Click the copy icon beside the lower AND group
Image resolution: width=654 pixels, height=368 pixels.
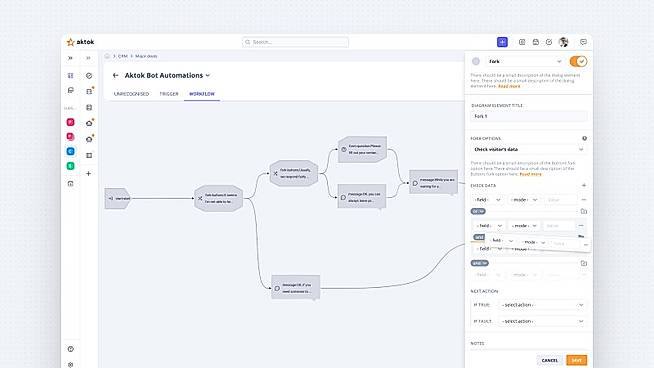pos(584,263)
